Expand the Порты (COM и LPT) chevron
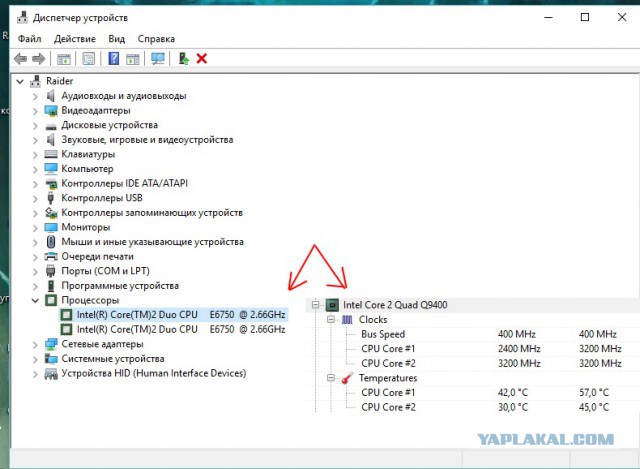 click(36, 271)
